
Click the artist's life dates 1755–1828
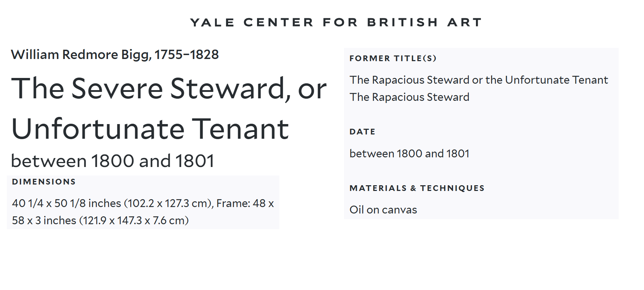coord(187,54)
